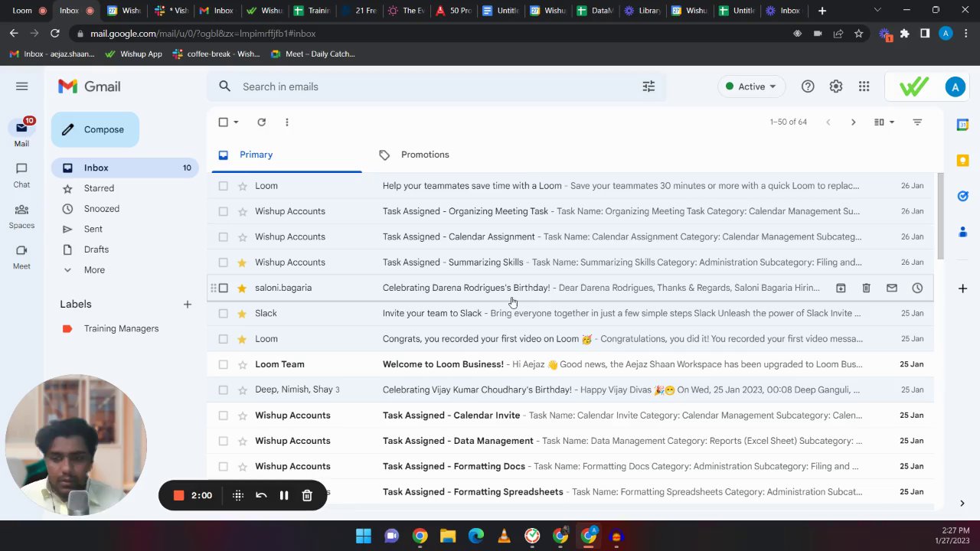Open the Gmail main menu hamburger

pyautogui.click(x=21, y=86)
